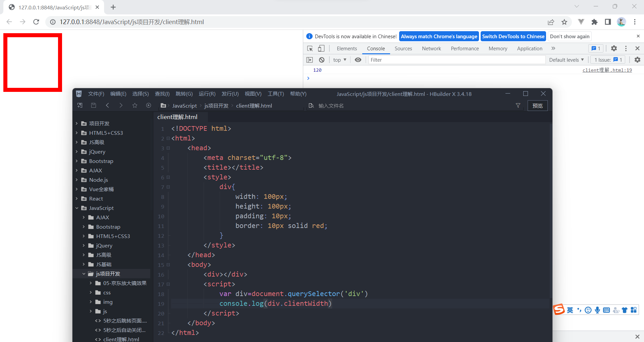
Task: Open the Chrome three-dot menu
Action: tap(635, 22)
